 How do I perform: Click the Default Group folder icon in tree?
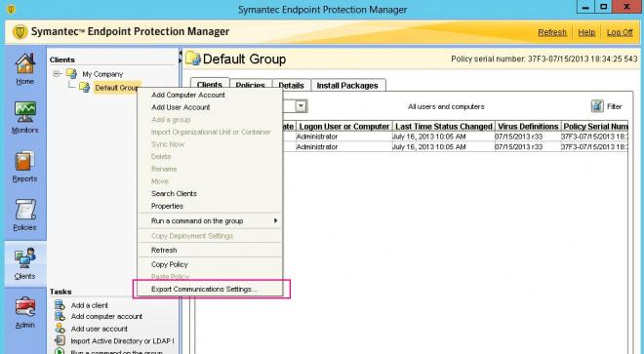84,88
